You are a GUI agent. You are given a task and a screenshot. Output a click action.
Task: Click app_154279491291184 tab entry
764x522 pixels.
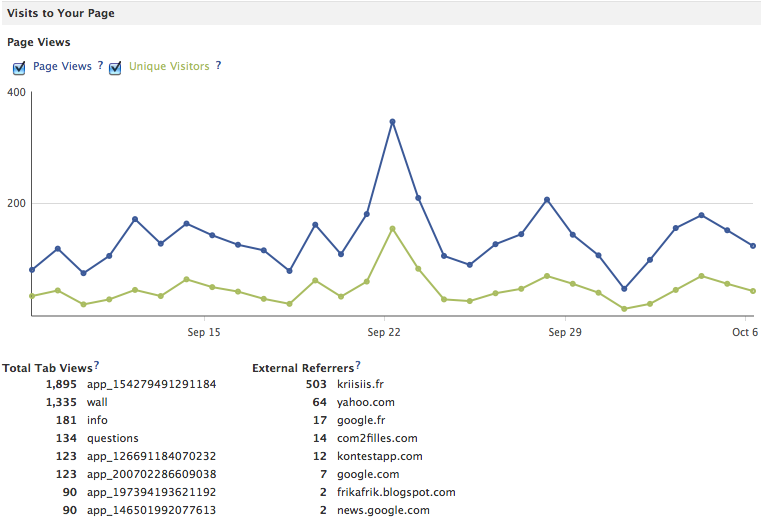(151, 384)
